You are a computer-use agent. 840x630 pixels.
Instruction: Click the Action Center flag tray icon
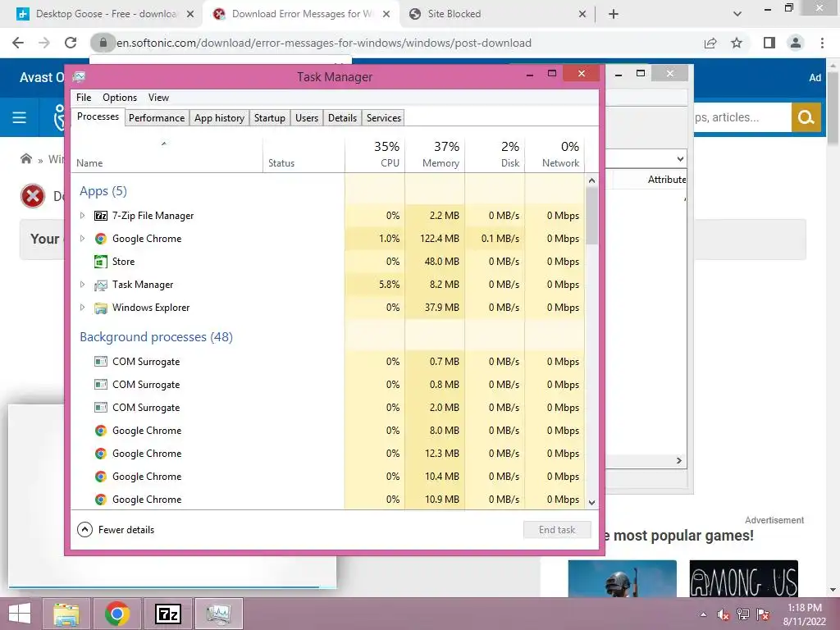763,615
